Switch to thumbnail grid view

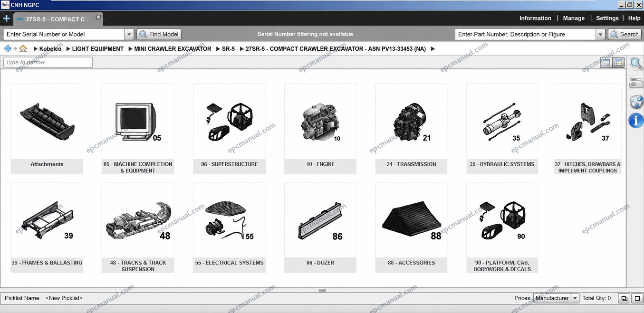pos(618,62)
